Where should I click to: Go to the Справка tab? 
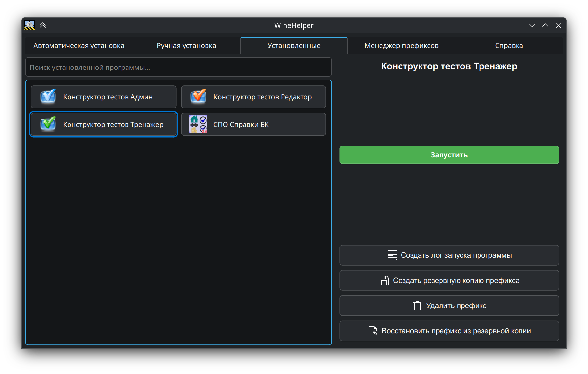(509, 46)
